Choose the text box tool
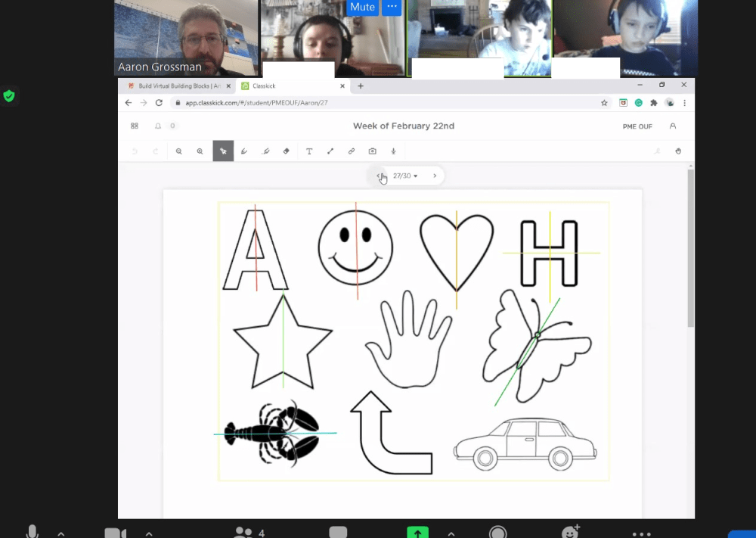 (x=309, y=151)
